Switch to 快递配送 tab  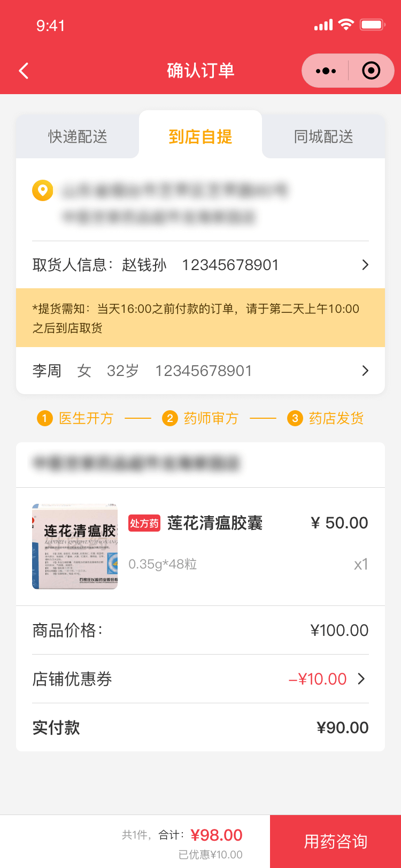tap(78, 137)
